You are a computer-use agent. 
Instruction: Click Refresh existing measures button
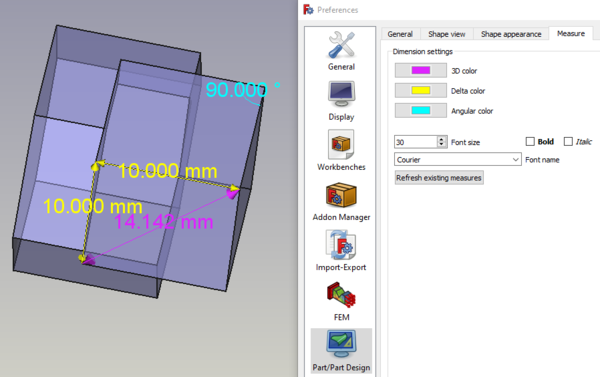[x=439, y=178]
